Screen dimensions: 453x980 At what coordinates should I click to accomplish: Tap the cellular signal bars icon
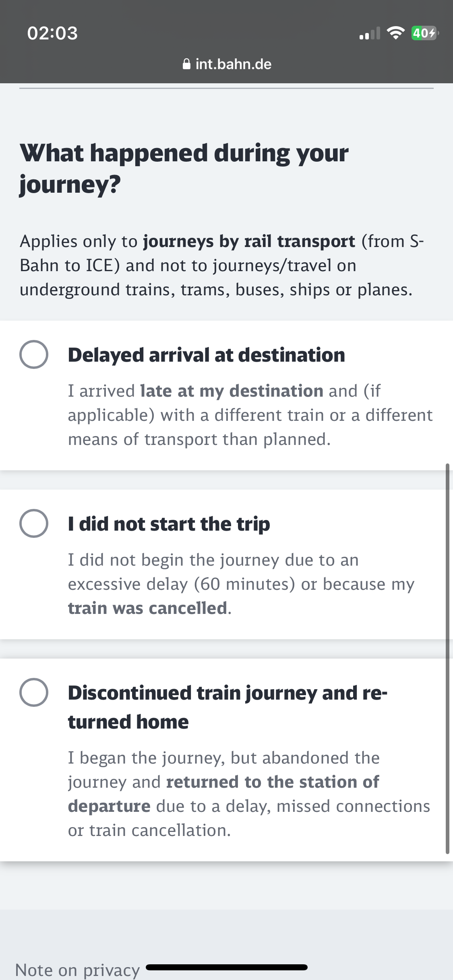[x=370, y=34]
